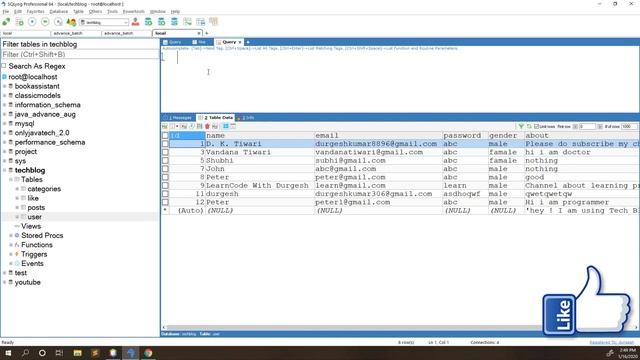Open Task View from the taskbar
The height and width of the screenshot is (360, 640).
point(59,353)
